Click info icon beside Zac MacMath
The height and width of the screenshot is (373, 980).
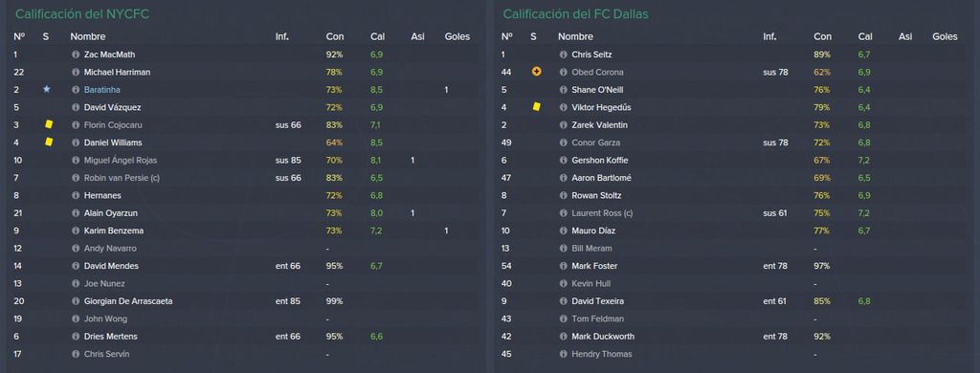76,55
